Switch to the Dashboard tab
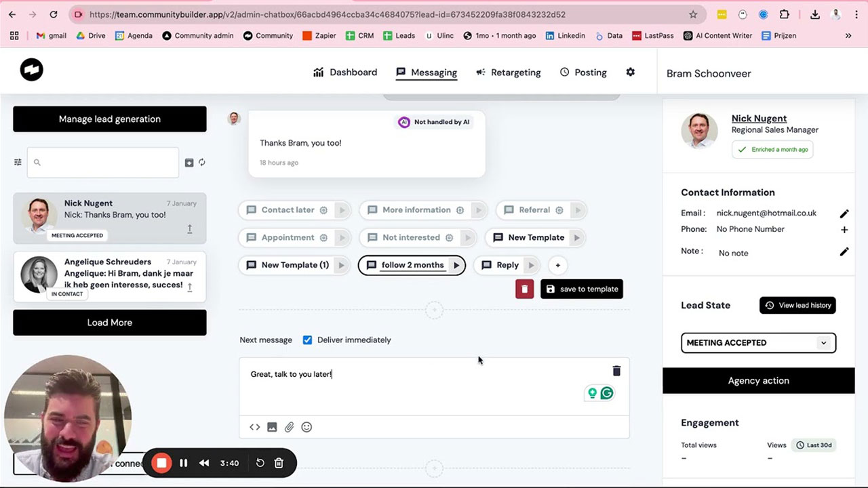Viewport: 868px width, 488px height. click(x=345, y=73)
